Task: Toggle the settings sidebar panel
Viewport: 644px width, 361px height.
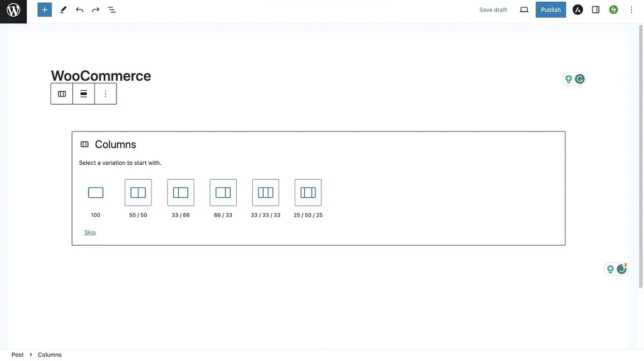Action: point(596,10)
